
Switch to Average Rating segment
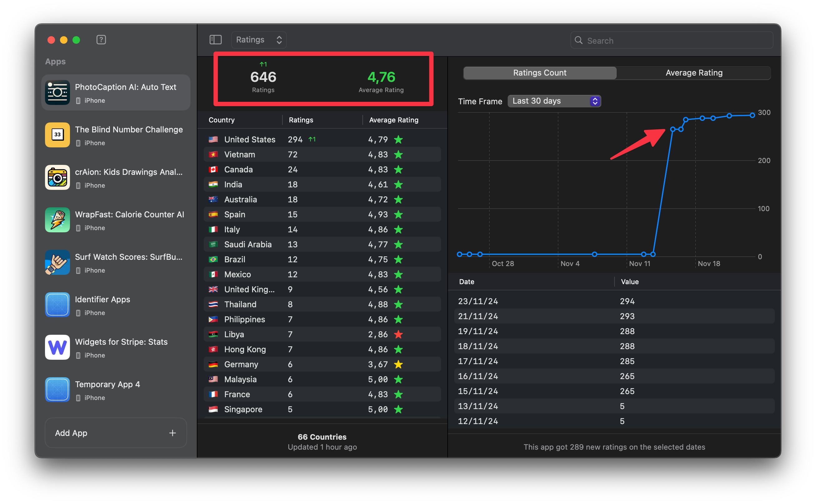coord(694,73)
